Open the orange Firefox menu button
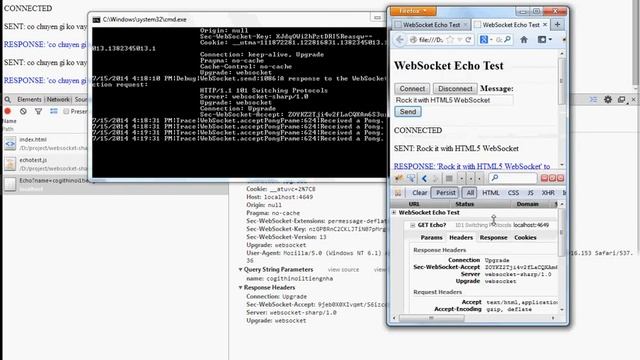The image size is (640, 360). (413, 11)
